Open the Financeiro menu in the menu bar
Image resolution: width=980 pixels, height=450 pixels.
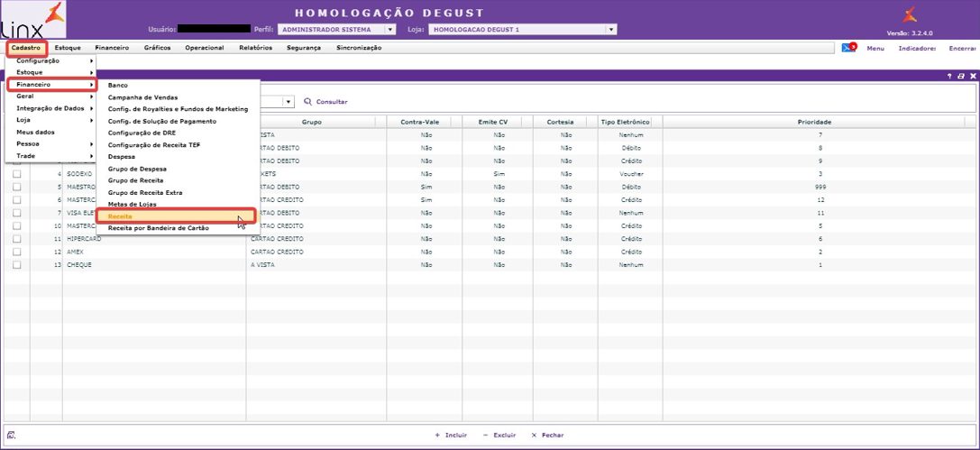112,48
